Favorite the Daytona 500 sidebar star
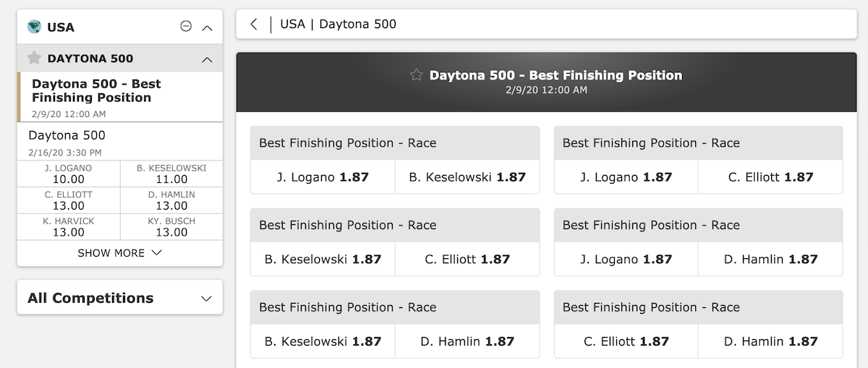Viewport: 868px width, 368px height. click(x=34, y=58)
